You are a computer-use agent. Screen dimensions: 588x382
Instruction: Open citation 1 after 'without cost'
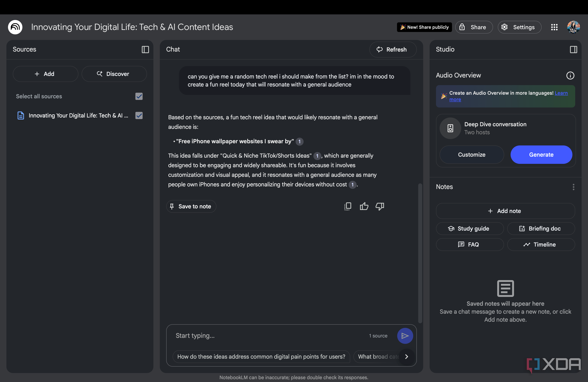click(x=353, y=185)
